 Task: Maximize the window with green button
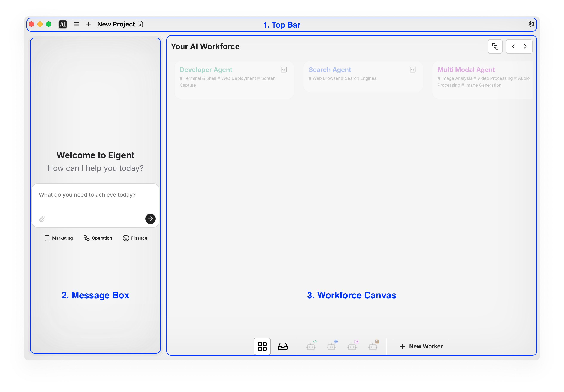pyautogui.click(x=48, y=24)
